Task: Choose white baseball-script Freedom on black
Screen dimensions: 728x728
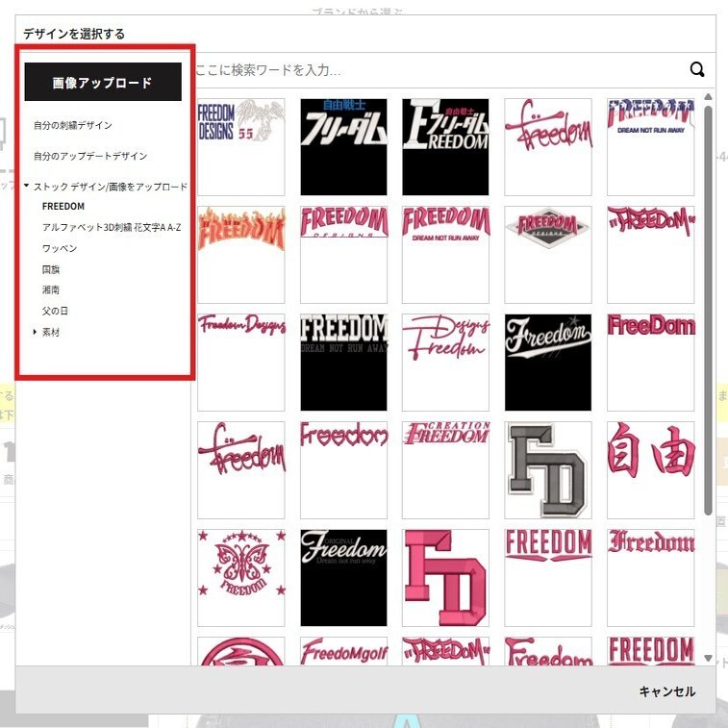Action: (548, 363)
